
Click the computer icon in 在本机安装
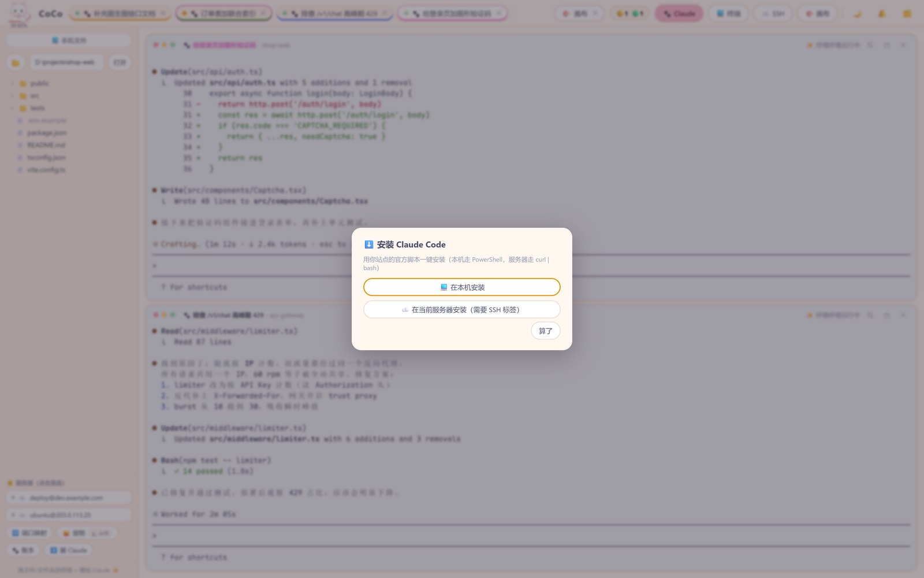[444, 287]
